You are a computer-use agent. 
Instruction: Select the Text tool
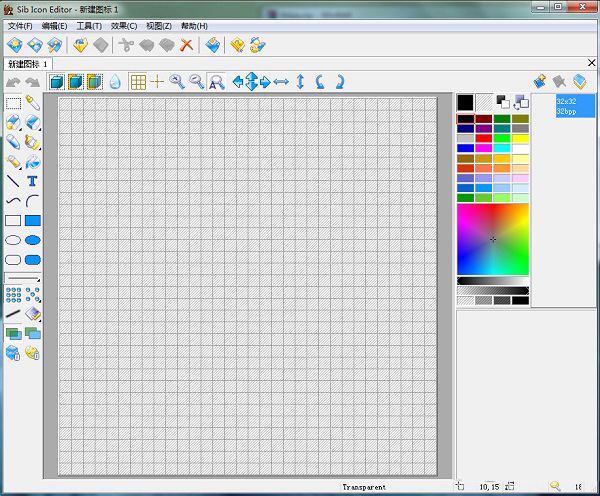click(x=32, y=182)
